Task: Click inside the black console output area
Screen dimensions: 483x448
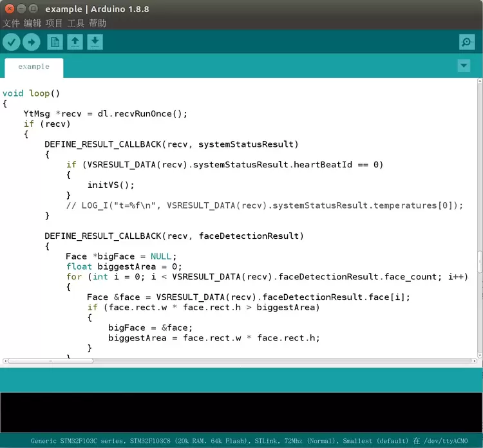Action: click(241, 412)
